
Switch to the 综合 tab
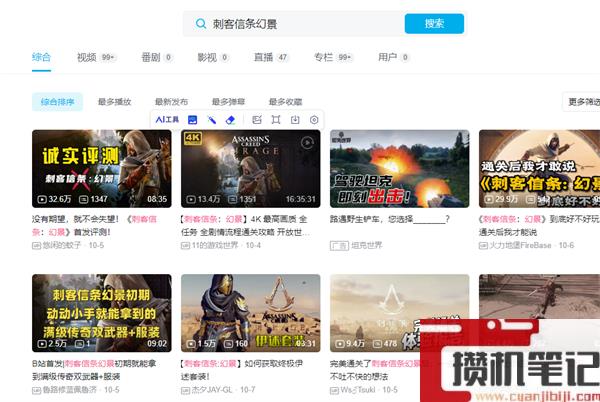click(41, 57)
